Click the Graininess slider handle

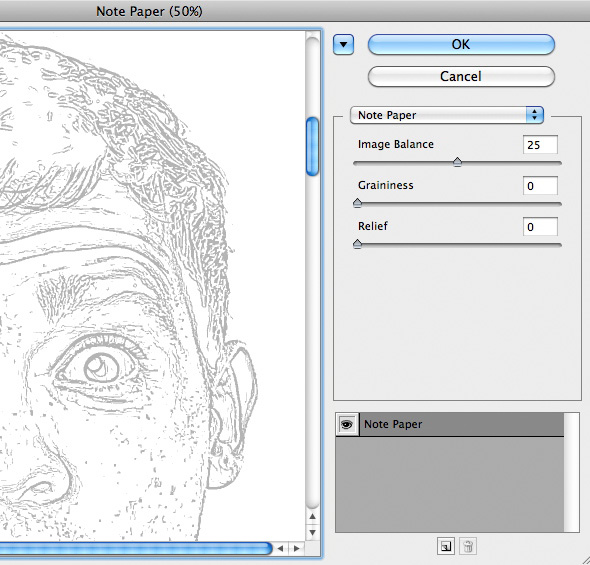[x=357, y=203]
